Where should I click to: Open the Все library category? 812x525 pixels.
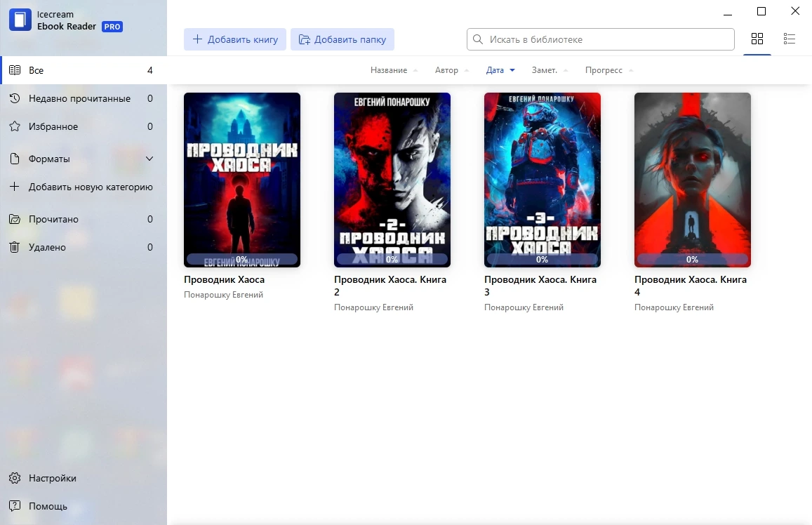click(84, 70)
